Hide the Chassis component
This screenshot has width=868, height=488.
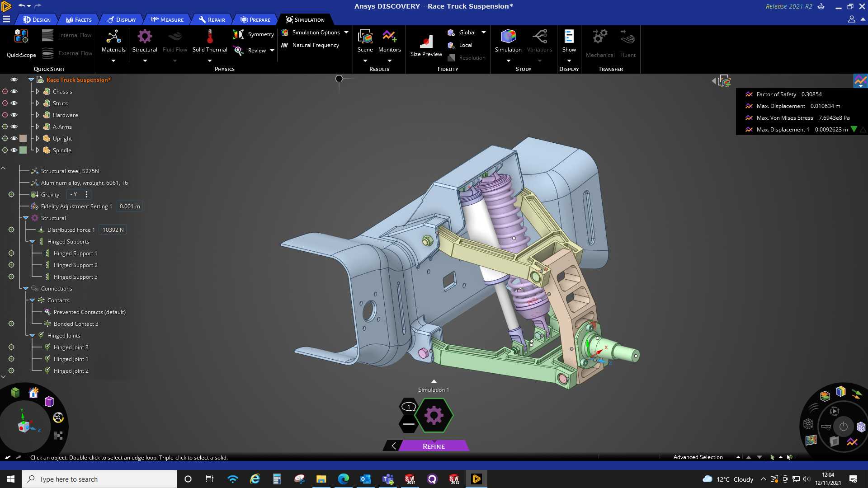tap(14, 91)
